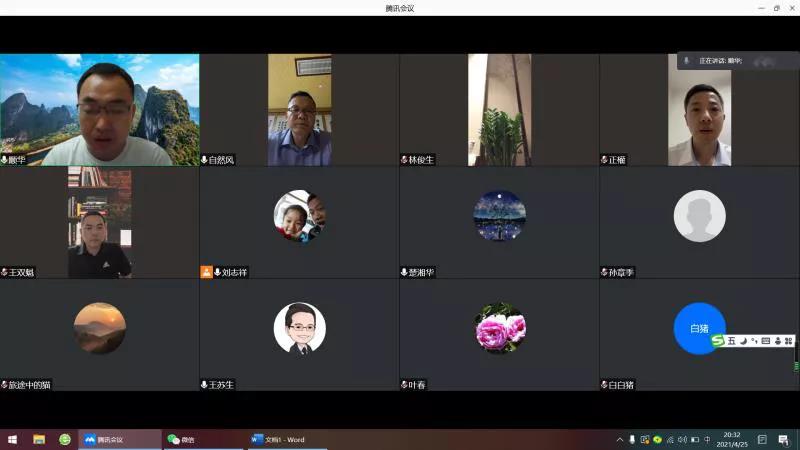Image resolution: width=800 pixels, height=450 pixels.
Task: Open the security tray icon with badge
Action: (645, 439)
